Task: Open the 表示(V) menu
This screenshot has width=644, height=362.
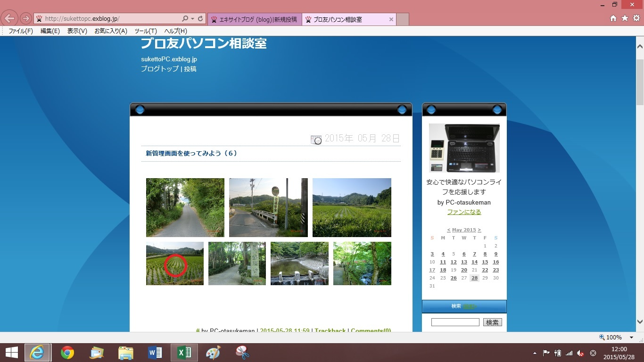Action: (x=77, y=31)
